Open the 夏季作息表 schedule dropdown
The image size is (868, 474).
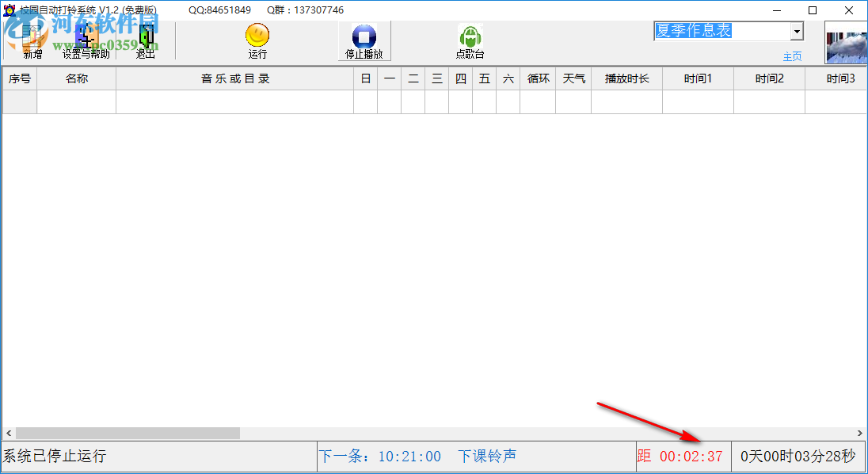798,30
